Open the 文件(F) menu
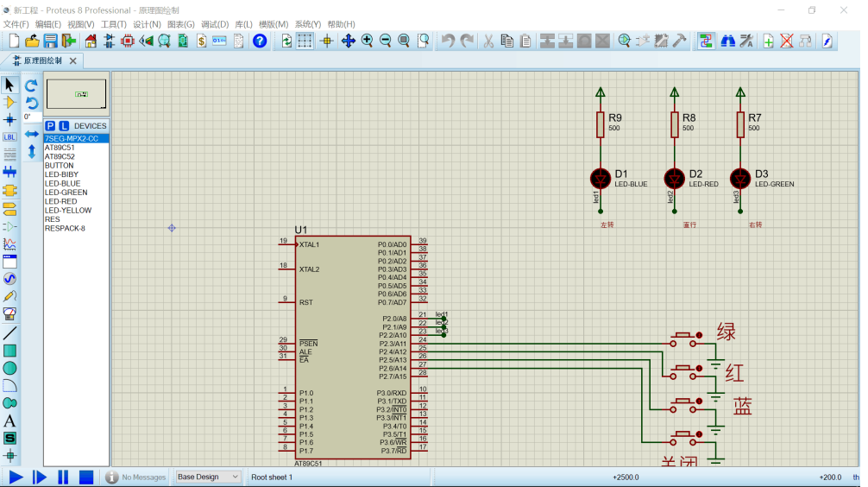 [16, 24]
